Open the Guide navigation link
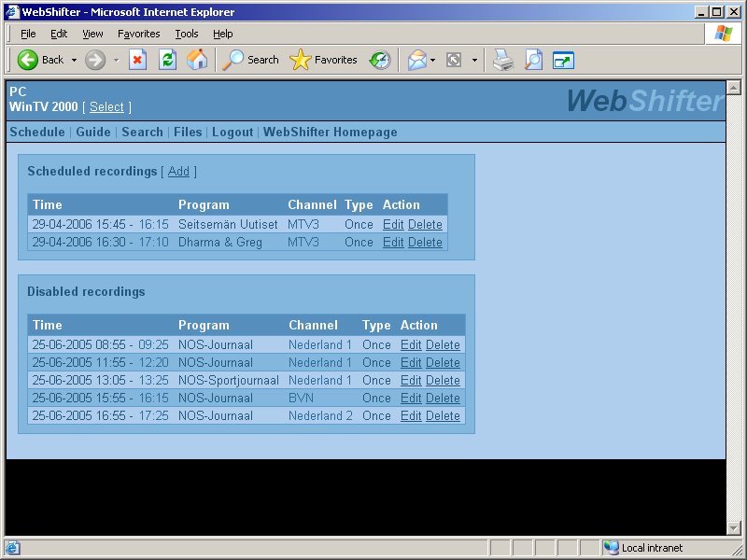Screen dimensions: 747x560 click(93, 133)
